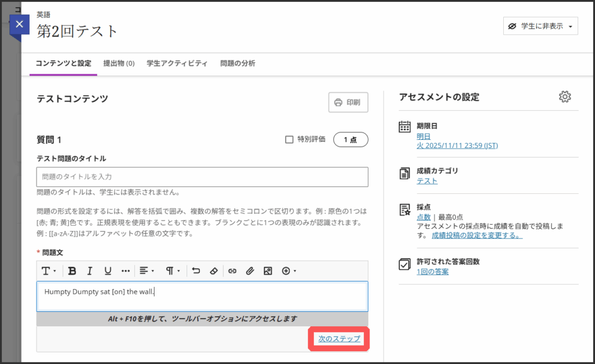The width and height of the screenshot is (595, 364).
Task: Enable the 特別評価 checkbox
Action: (x=289, y=139)
